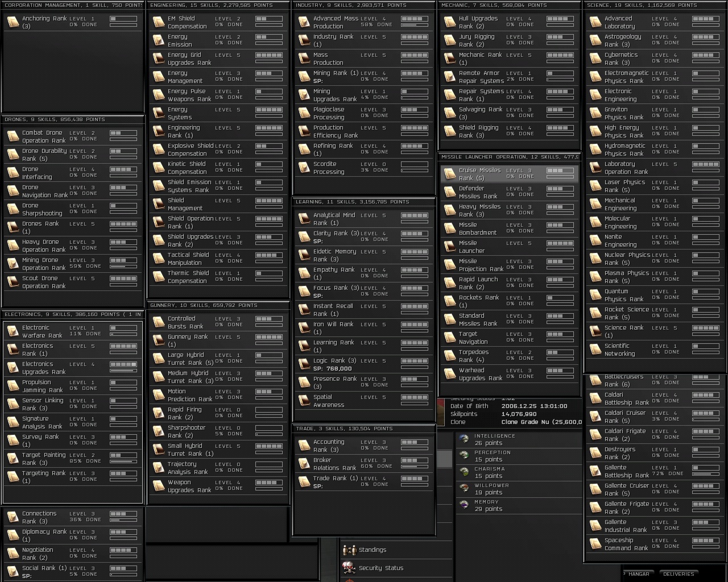Image resolution: width=728 pixels, height=582 pixels.
Task: Click the Energy Pulse Weapons skill icon
Action: pos(158,95)
